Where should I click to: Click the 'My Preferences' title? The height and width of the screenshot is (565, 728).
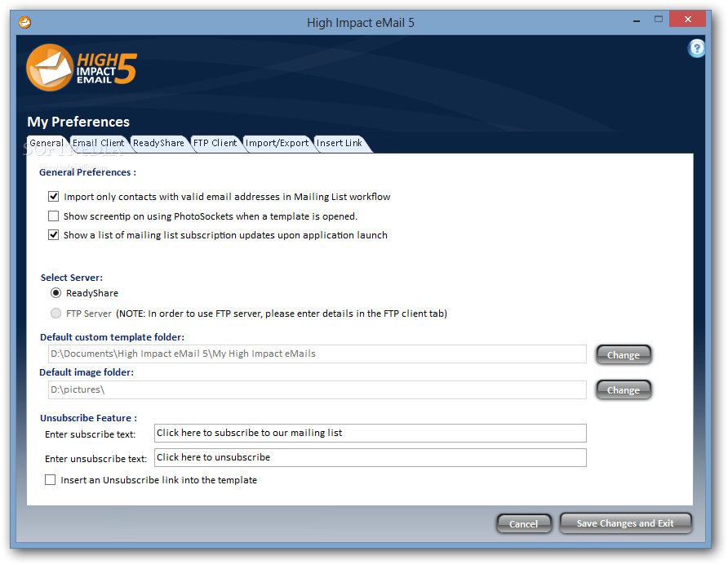(x=78, y=122)
